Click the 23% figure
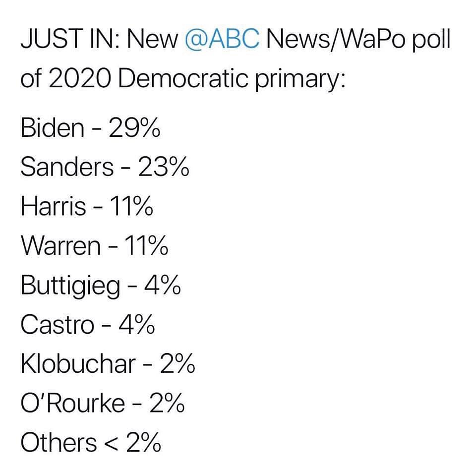The width and height of the screenshot is (472, 476). [x=164, y=168]
